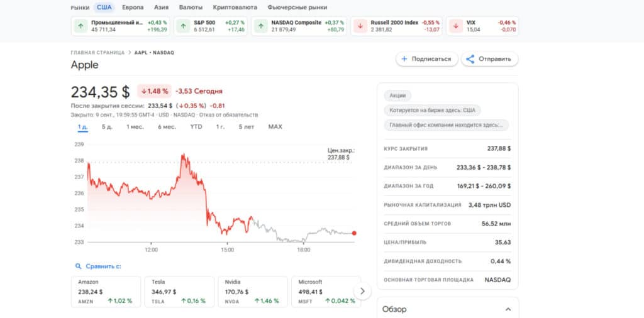Click the AAPL • NASDAQ breadcrumb text

(155, 53)
